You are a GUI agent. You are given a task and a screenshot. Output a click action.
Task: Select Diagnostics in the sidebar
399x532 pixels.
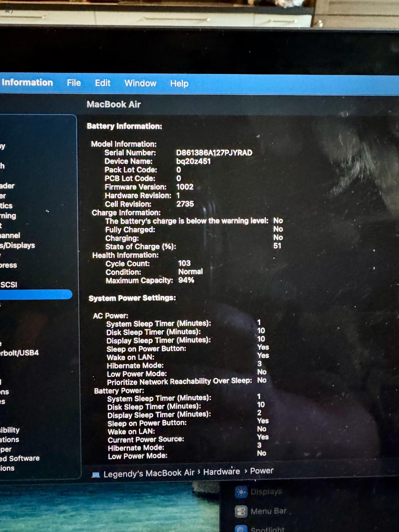pos(6,206)
